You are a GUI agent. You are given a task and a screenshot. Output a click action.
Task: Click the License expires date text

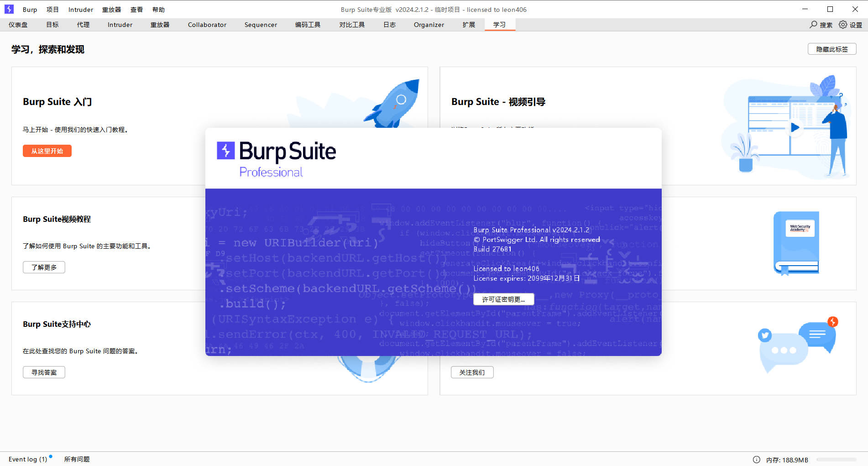526,278
